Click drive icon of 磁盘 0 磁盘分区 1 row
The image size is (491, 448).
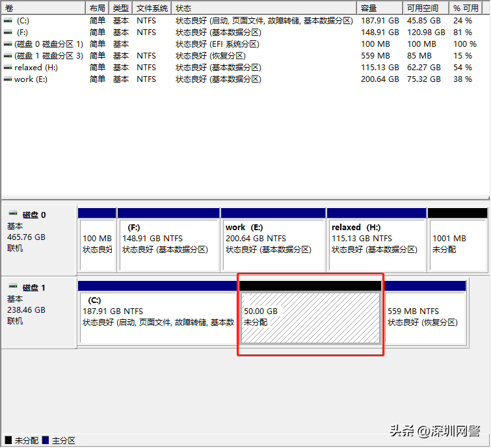coord(8,44)
